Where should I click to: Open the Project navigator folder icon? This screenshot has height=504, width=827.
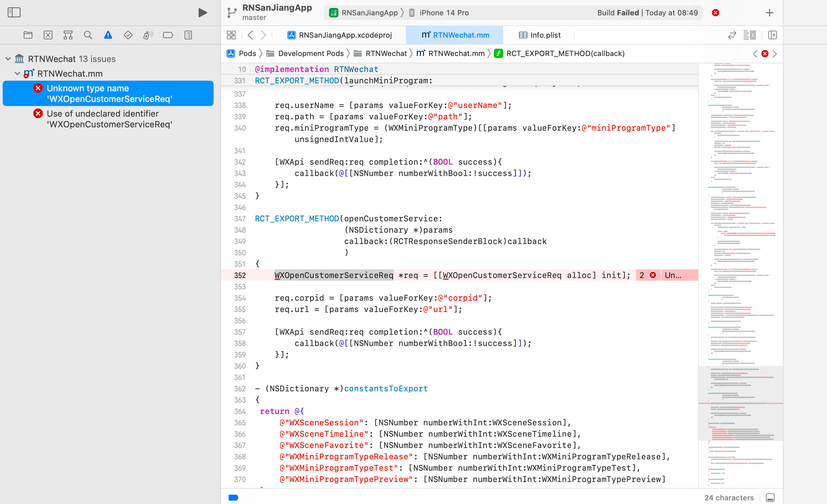coord(28,35)
